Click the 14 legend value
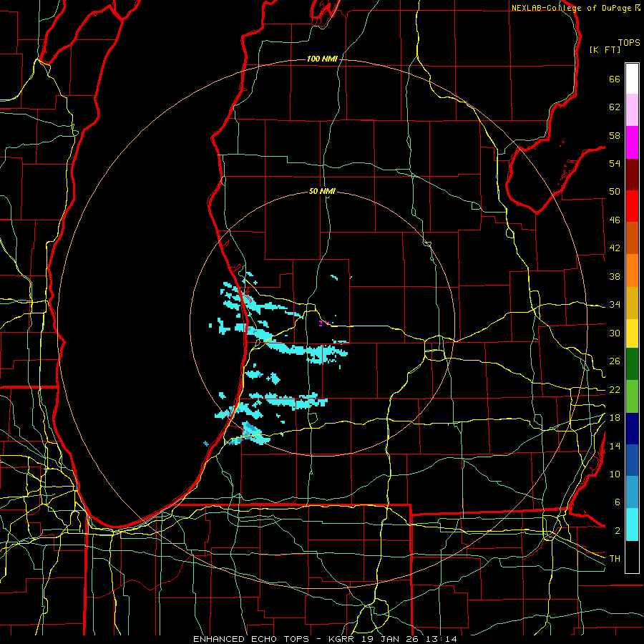The image size is (644, 644). pos(615,446)
